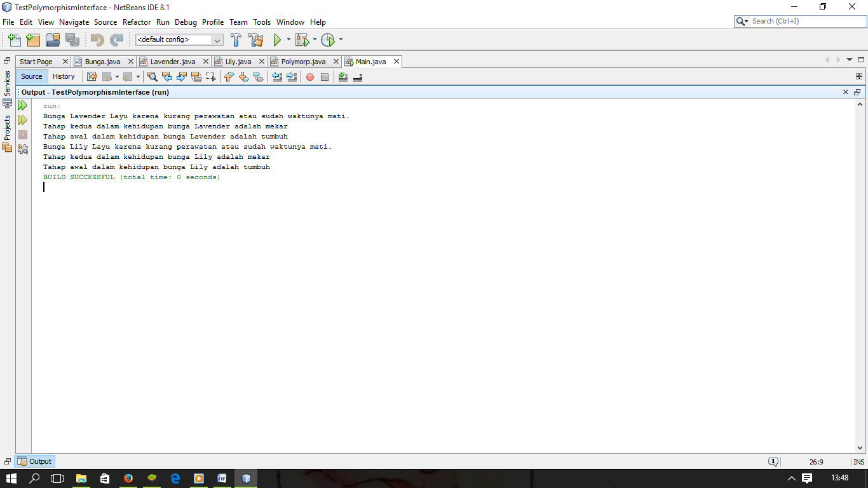
Task: Show opened documents list arrow
Action: coord(850,60)
